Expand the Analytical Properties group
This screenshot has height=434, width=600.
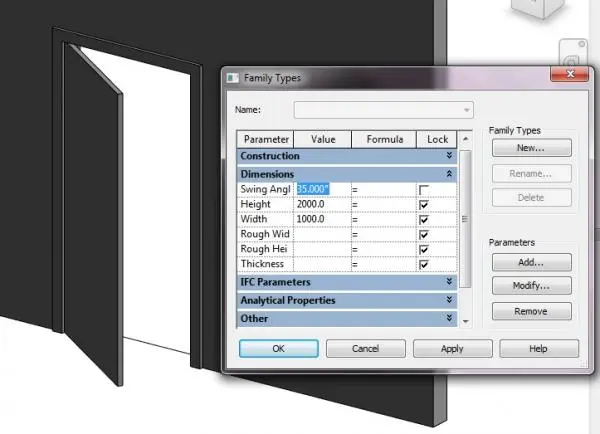(x=449, y=300)
